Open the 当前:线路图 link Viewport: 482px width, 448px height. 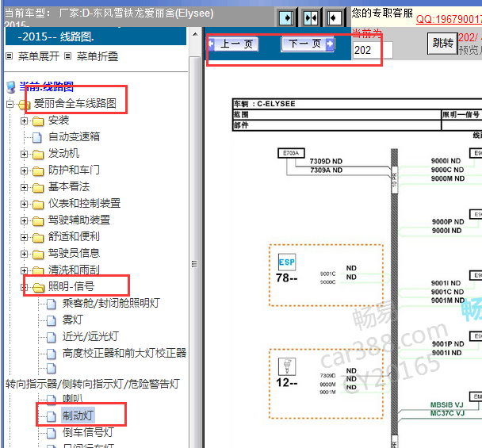47,87
